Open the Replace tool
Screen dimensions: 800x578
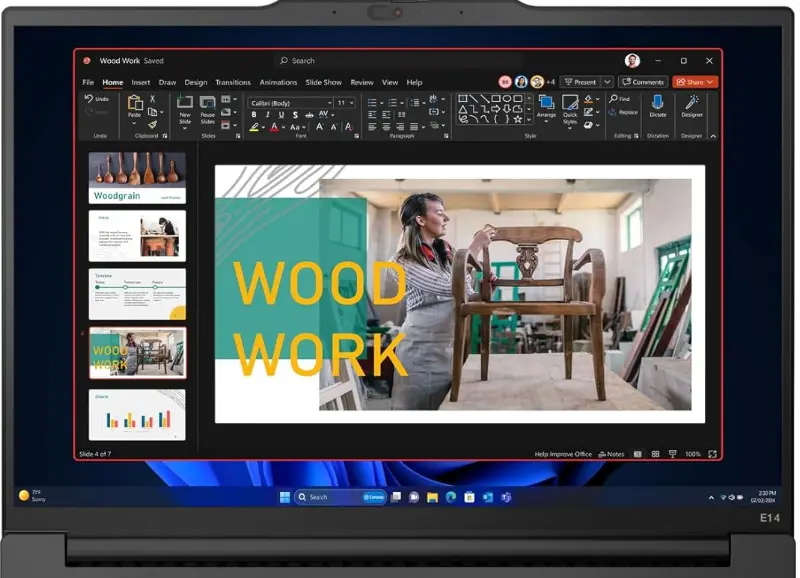626,113
